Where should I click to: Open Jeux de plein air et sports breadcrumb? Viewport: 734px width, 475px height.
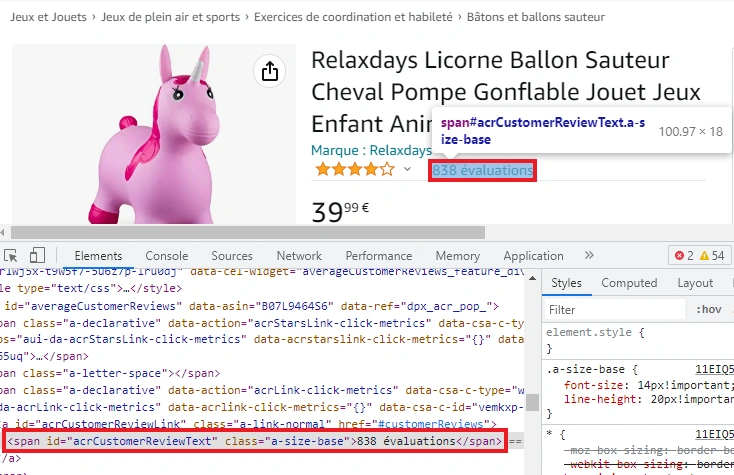pos(170,17)
